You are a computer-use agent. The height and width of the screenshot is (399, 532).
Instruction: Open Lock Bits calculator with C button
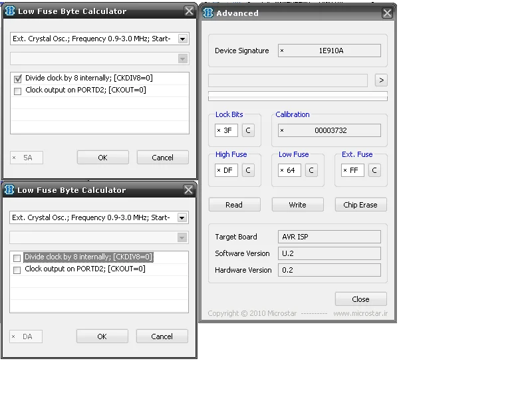[248, 130]
